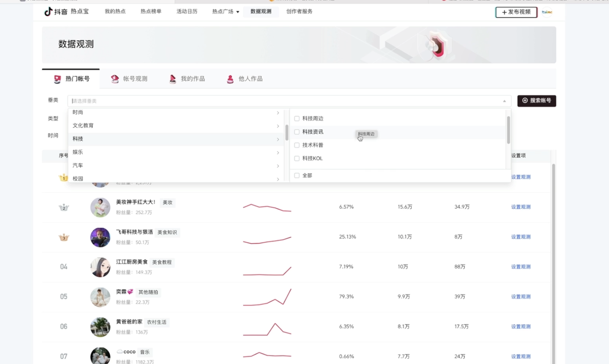Click the 他人作品 tab icon
Image resolution: width=609 pixels, height=364 pixels.
(230, 79)
